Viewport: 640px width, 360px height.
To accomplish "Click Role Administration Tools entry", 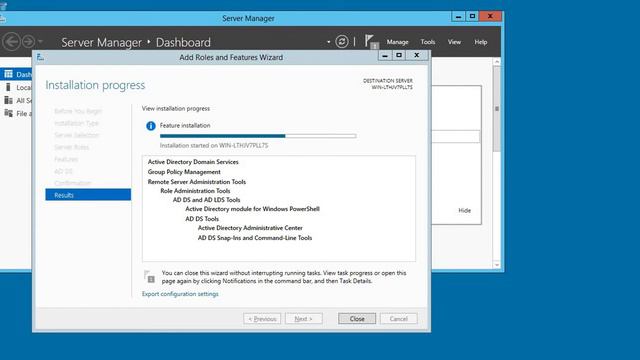I will pyautogui.click(x=195, y=191).
